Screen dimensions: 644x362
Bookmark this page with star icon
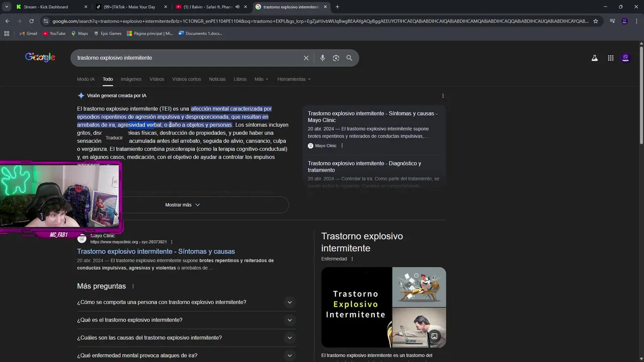coord(596,21)
